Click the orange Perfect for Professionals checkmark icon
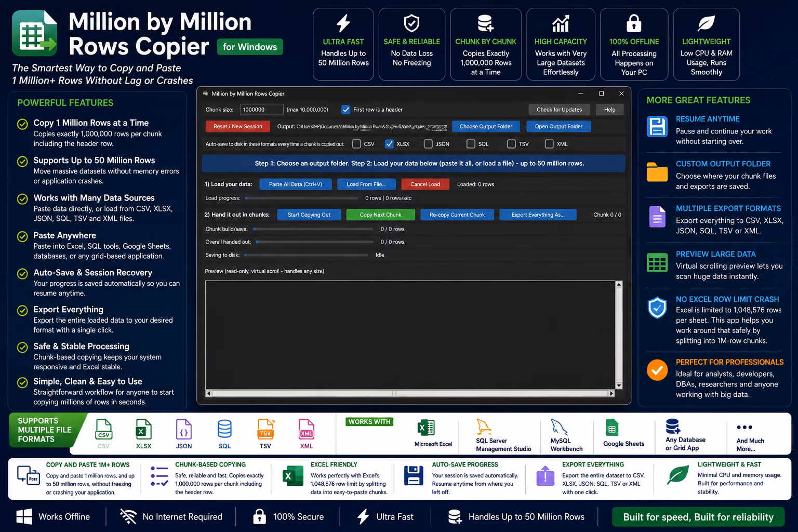Screen dimensions: 798x532 pos(657,370)
